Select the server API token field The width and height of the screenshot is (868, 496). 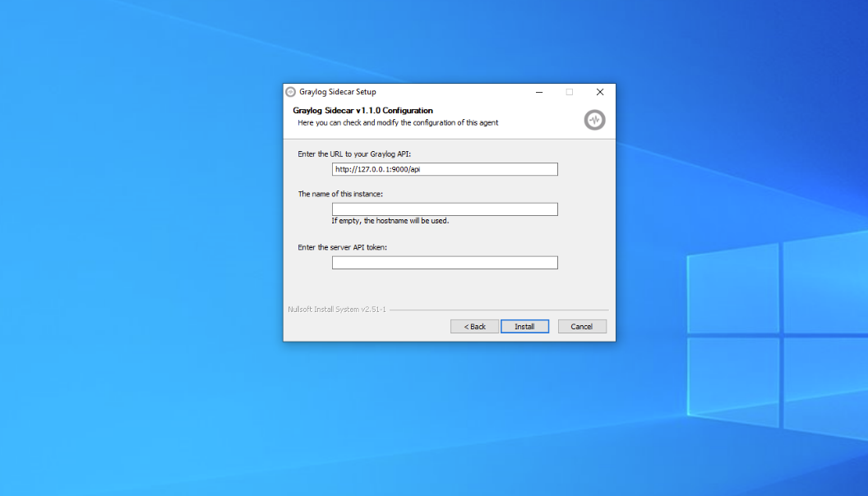point(445,263)
